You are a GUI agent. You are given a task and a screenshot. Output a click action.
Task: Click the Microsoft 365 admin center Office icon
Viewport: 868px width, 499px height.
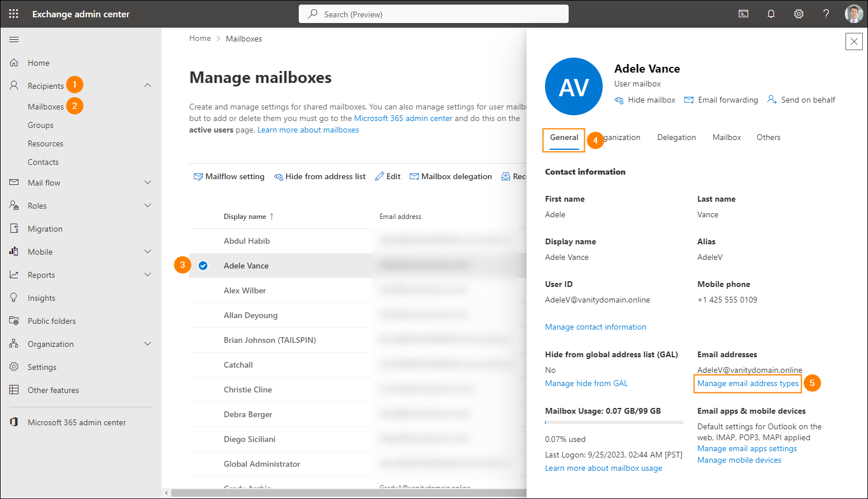pos(14,422)
